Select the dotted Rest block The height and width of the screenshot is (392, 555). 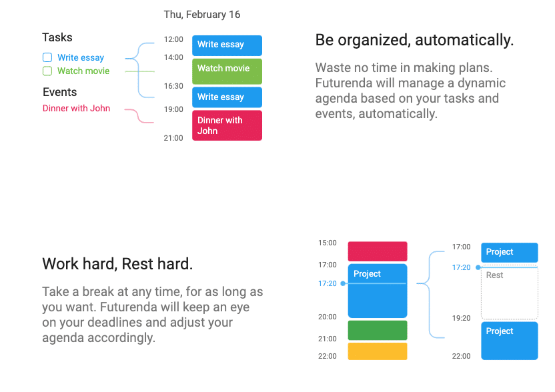coord(510,292)
